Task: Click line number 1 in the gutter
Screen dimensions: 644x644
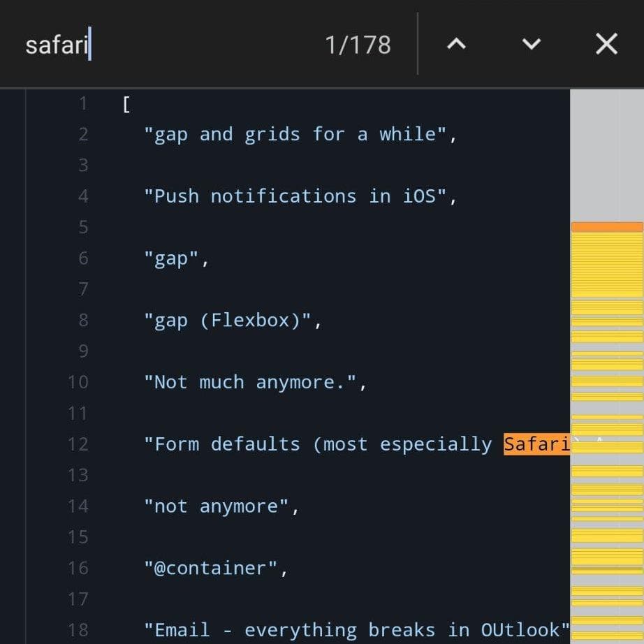Action: [x=82, y=103]
